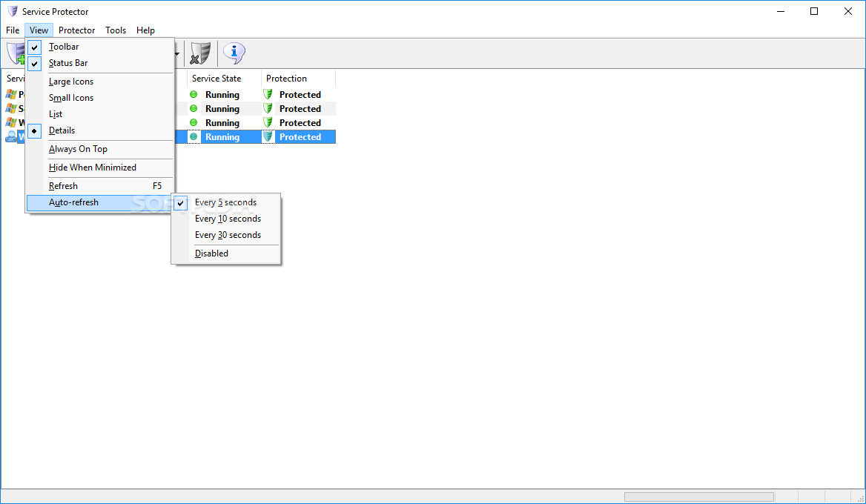Choose auto-refresh Every 5 seconds
The height and width of the screenshot is (504, 866).
[x=226, y=202]
